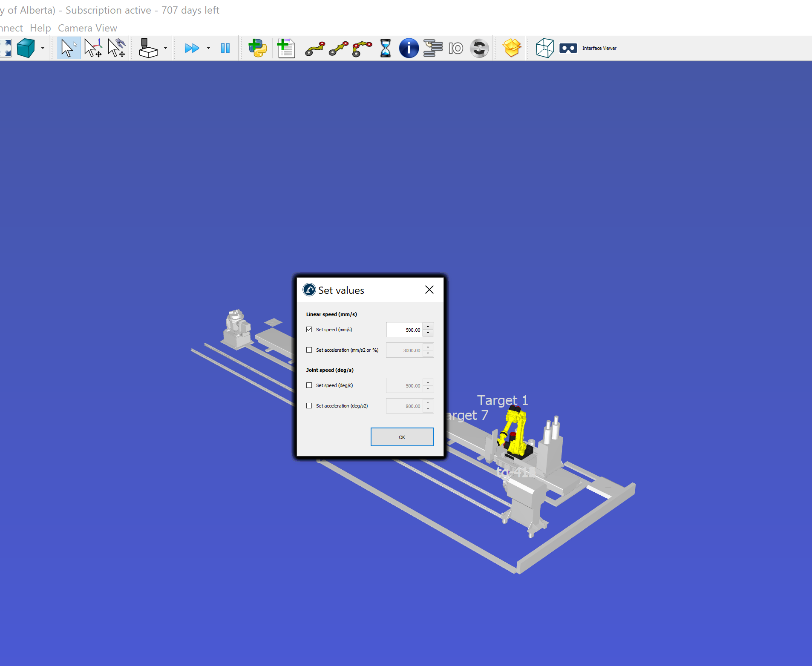Add a new program with the notepad icon
This screenshot has height=666, width=812.
pyautogui.click(x=286, y=48)
